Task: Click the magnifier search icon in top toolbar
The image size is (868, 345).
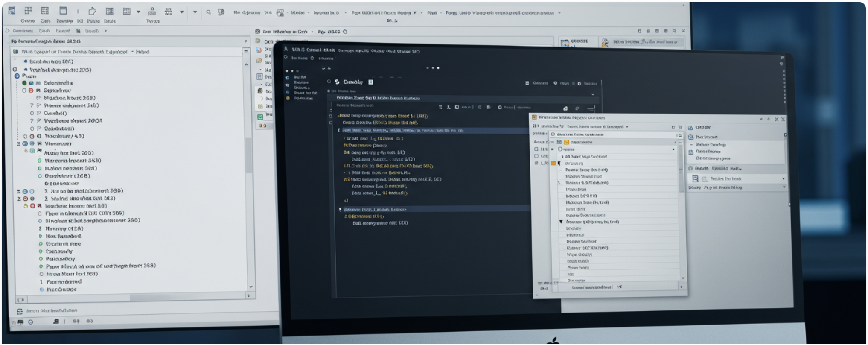Action: click(x=208, y=12)
